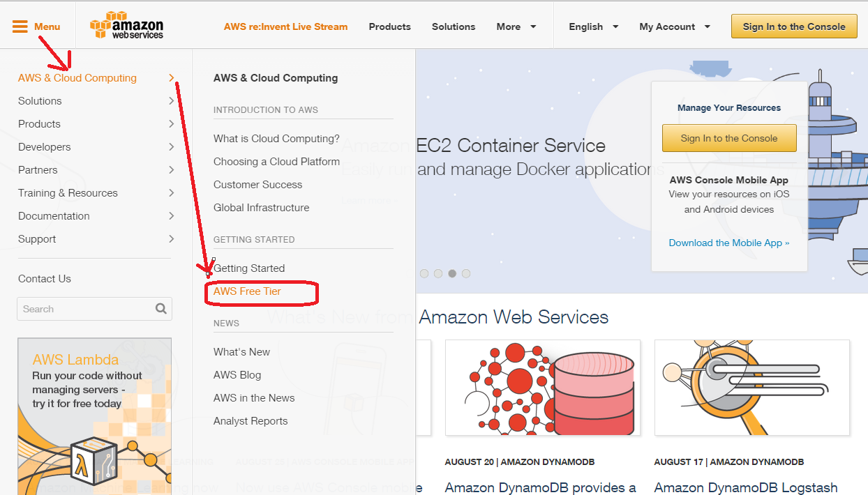This screenshot has width=868, height=495.
Task: Expand the Documentation chevron
Action: (x=172, y=216)
